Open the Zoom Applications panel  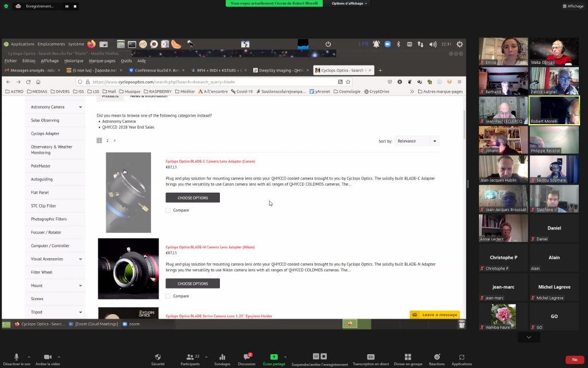point(462,359)
